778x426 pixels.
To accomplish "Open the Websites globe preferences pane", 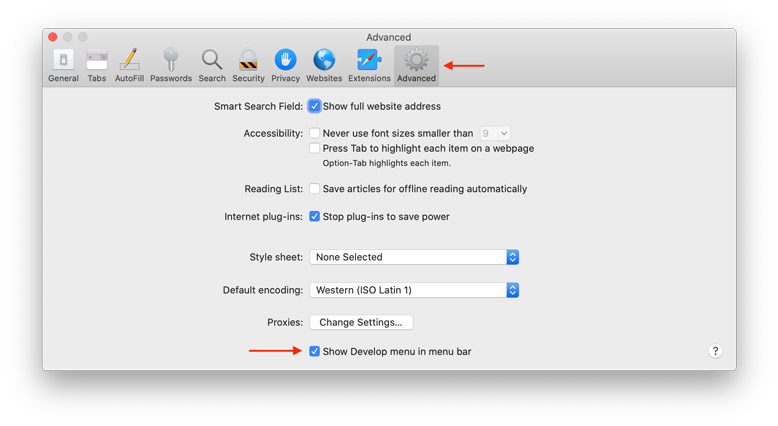I will coord(324,65).
